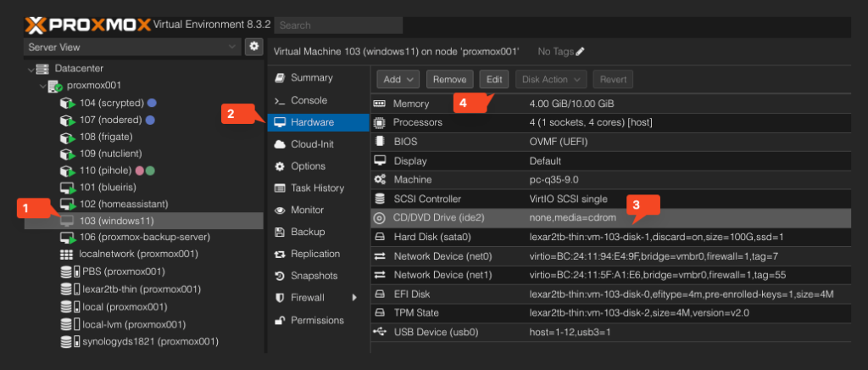868x370 pixels.
Task: Open the Console tab
Action: pos(319,100)
